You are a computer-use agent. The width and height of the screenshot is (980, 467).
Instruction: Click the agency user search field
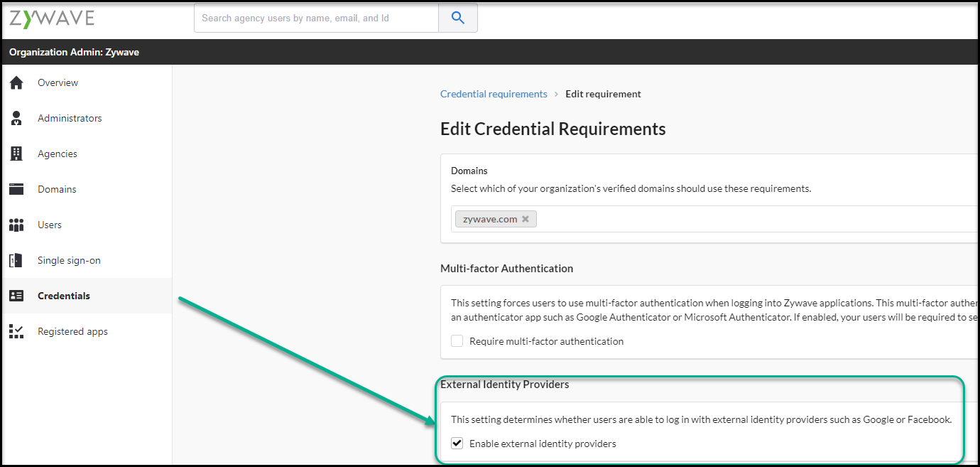pyautogui.click(x=315, y=17)
